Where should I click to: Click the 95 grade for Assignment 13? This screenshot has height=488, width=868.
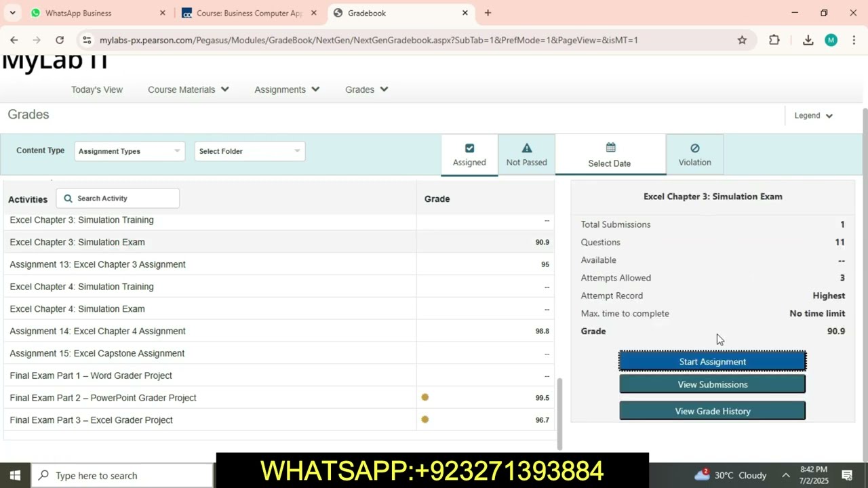click(545, 264)
